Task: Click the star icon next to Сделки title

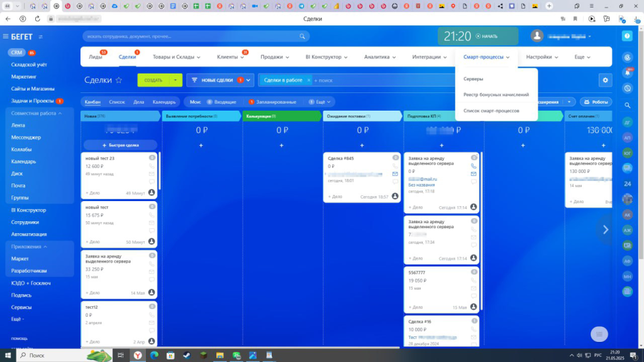Action: [119, 80]
